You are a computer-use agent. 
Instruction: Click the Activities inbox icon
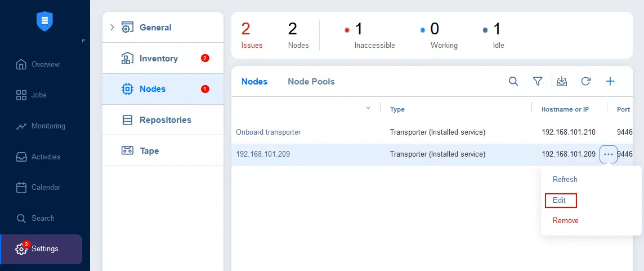tap(21, 157)
